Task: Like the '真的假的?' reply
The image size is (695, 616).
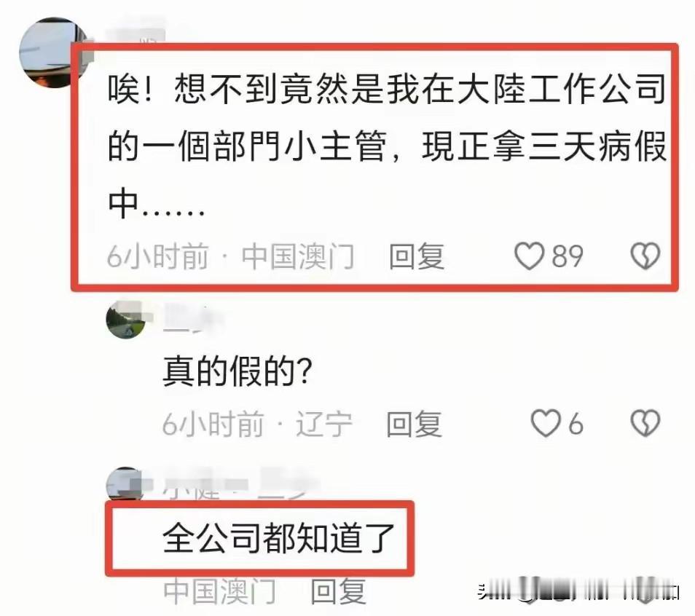Action: (546, 423)
